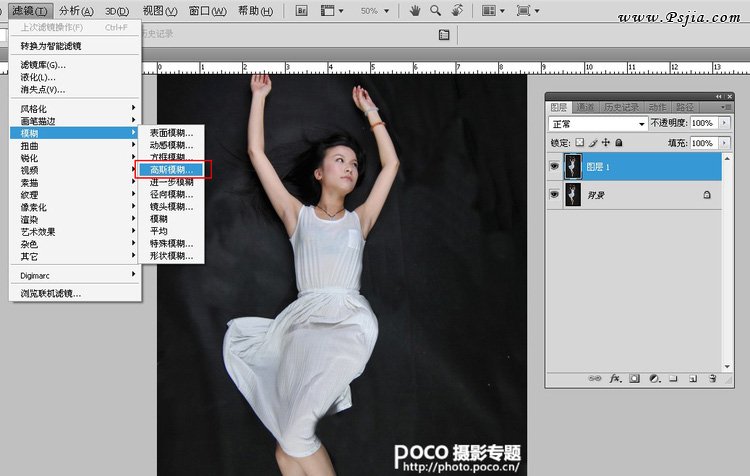Switch to the 通道 channels tab
Image resolution: width=750 pixels, height=476 pixels.
click(x=586, y=106)
